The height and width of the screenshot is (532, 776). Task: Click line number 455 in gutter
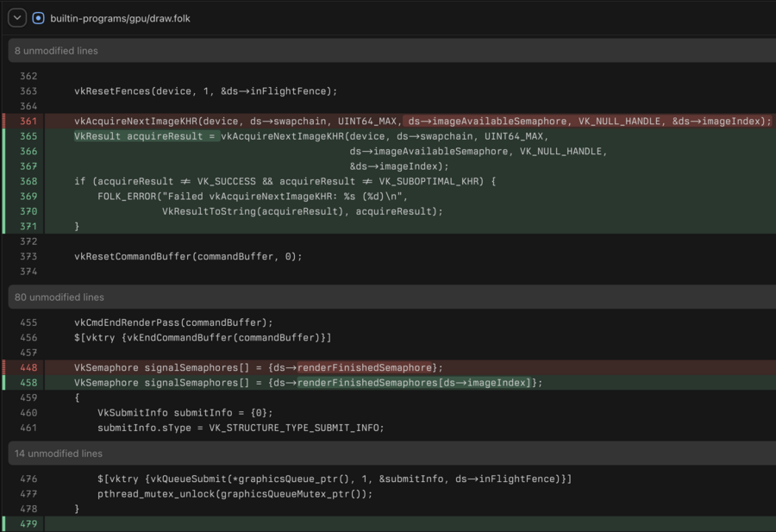point(28,322)
